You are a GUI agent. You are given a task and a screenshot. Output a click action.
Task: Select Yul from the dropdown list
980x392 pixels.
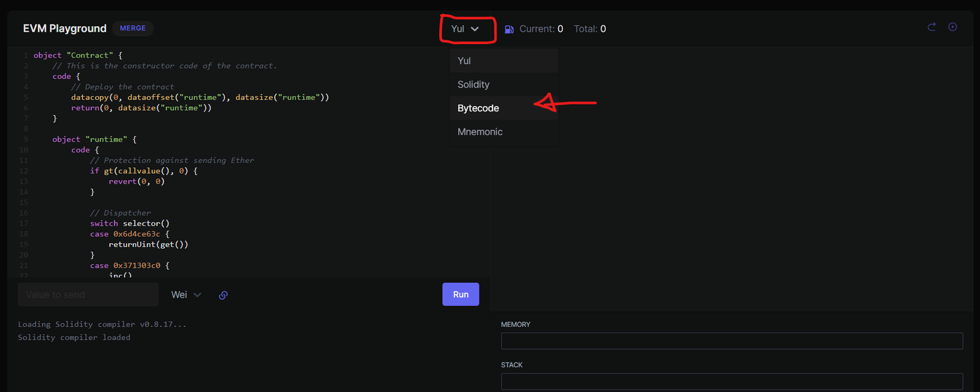[x=504, y=61]
